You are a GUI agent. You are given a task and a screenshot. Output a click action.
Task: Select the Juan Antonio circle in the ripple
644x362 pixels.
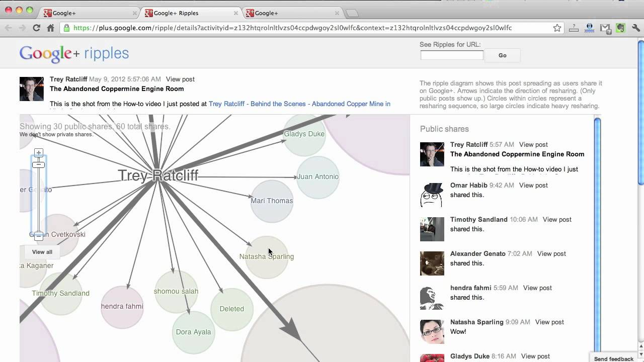(318, 177)
